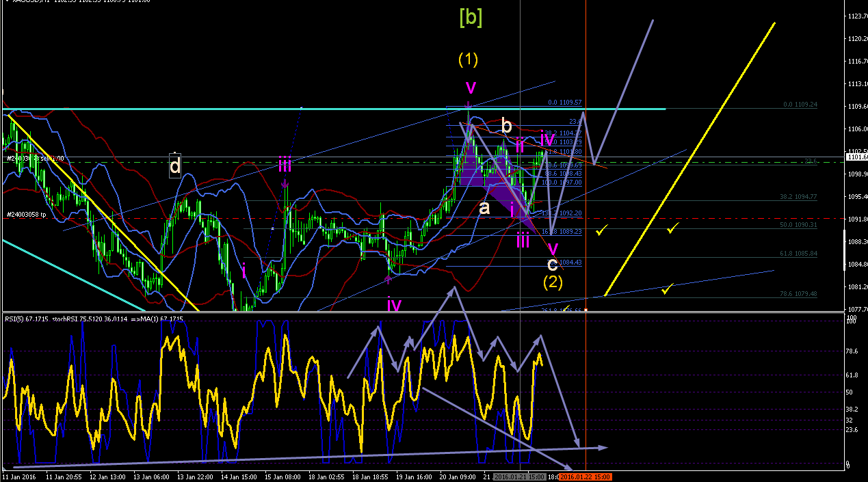Click Fibonacci label 78.6 1079.48
868x482 pixels.
[x=798, y=294]
